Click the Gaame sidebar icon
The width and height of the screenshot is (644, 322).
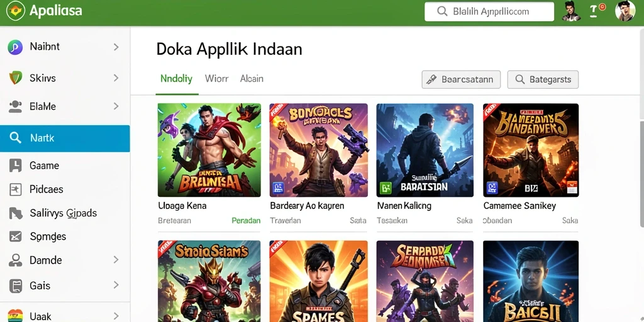tap(15, 165)
